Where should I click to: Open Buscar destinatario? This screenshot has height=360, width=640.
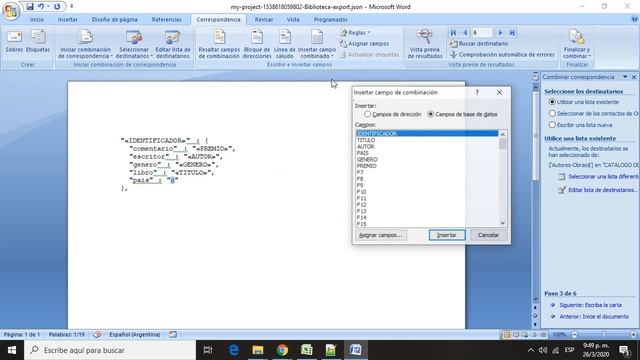(x=479, y=44)
